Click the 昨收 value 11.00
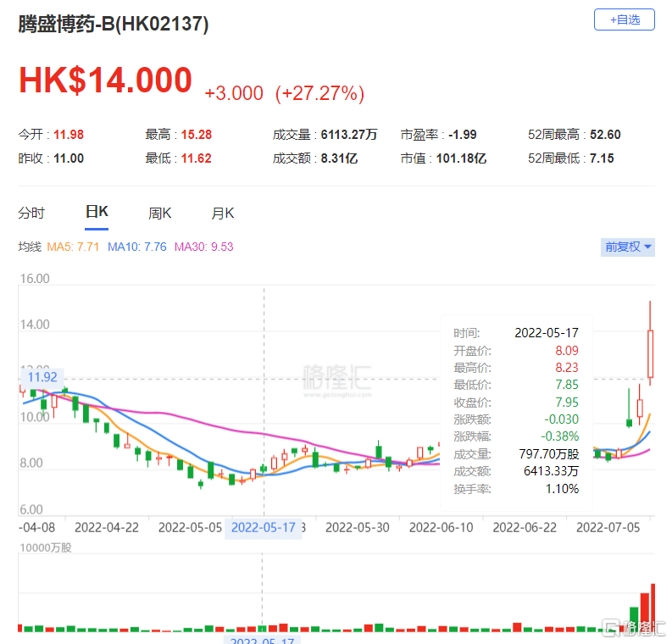The width and height of the screenshot is (672, 644). point(69,158)
